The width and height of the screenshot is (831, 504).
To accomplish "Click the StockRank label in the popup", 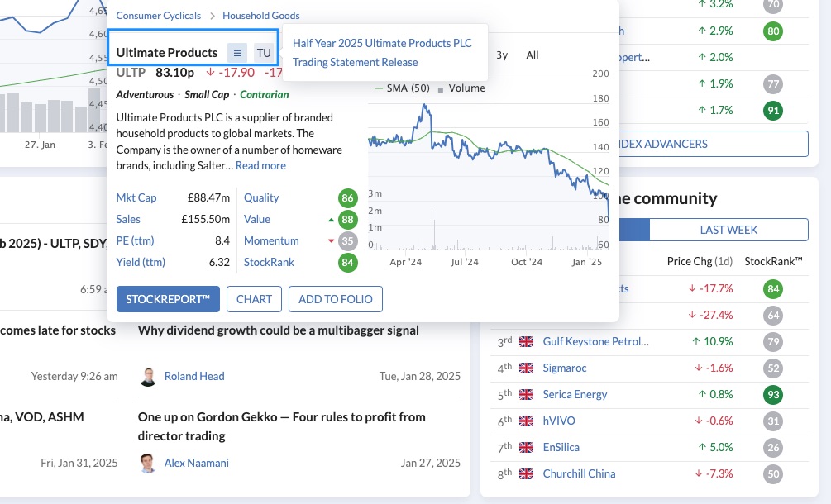I will point(269,263).
